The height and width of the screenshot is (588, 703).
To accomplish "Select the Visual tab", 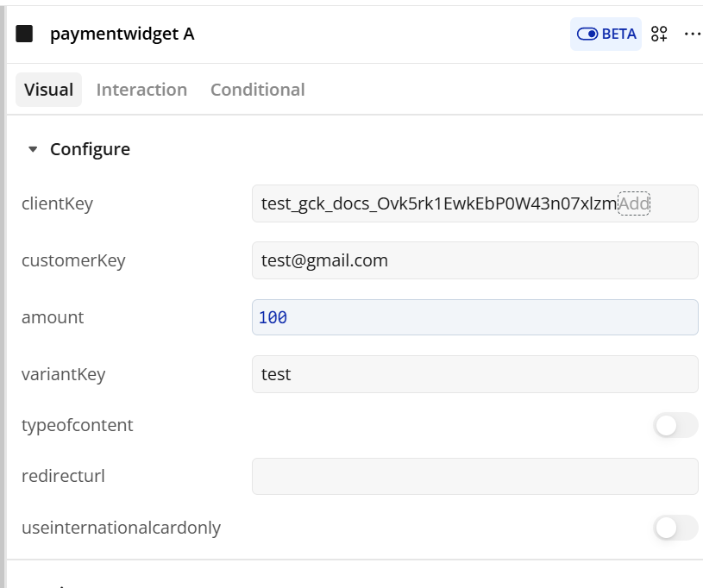I will point(48,90).
